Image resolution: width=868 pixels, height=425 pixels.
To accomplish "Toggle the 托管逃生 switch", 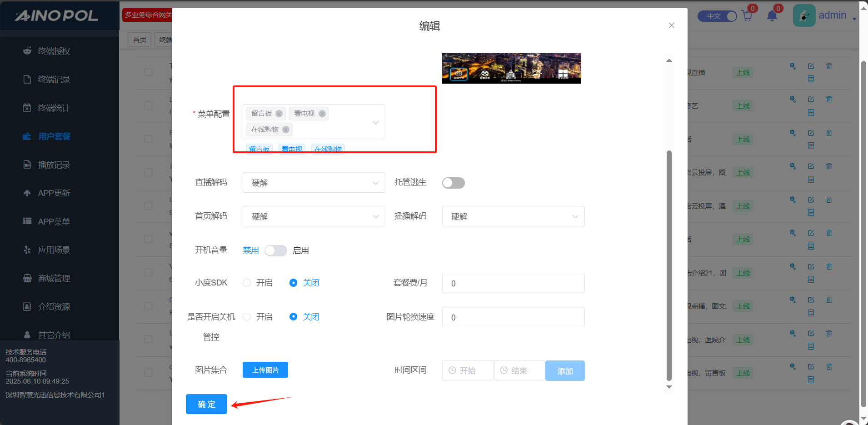I will pyautogui.click(x=453, y=183).
